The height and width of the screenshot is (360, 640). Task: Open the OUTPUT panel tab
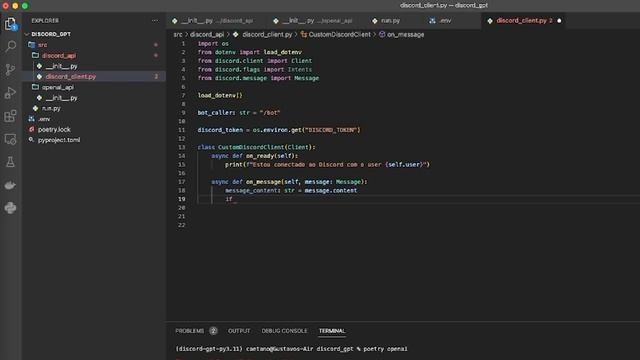pos(239,331)
